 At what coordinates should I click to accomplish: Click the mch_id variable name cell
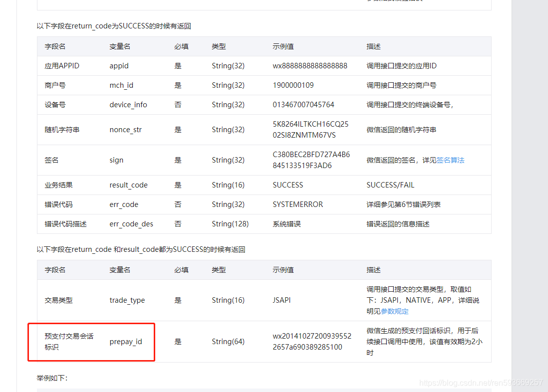121,85
